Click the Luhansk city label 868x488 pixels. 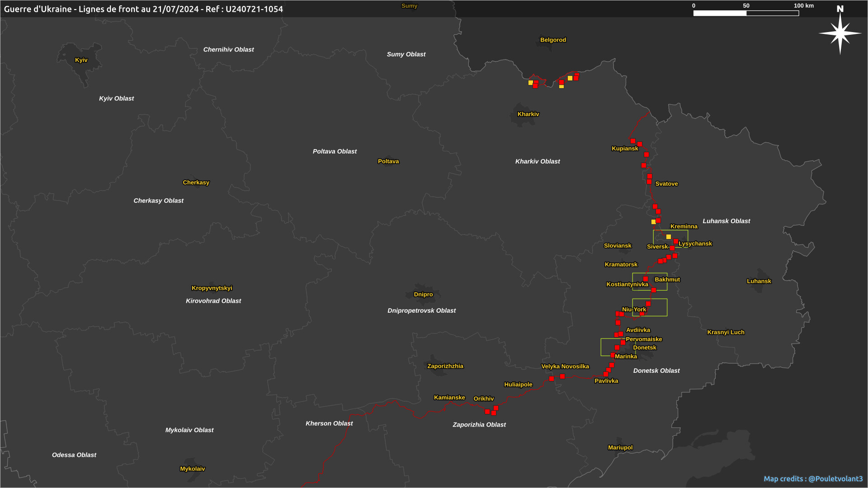759,281
